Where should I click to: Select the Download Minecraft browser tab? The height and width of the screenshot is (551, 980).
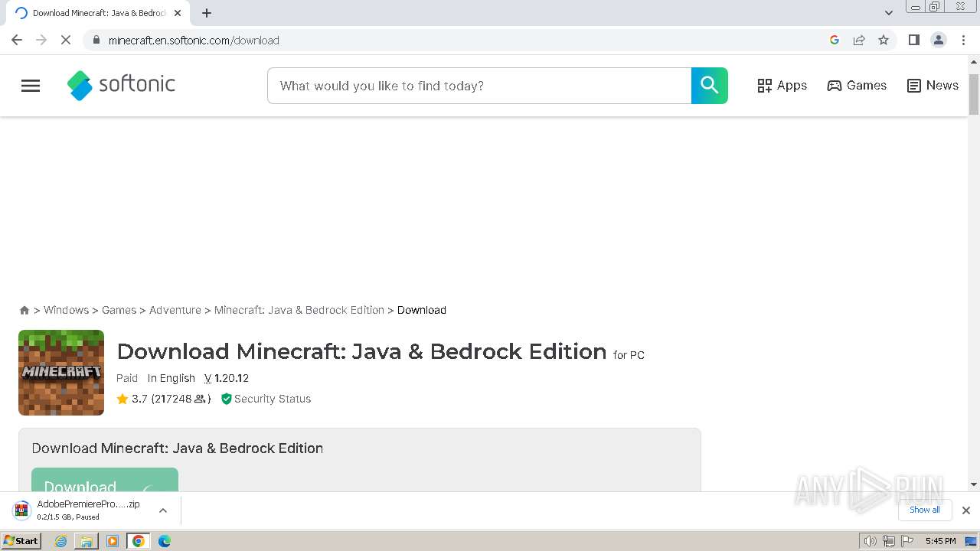(x=98, y=13)
